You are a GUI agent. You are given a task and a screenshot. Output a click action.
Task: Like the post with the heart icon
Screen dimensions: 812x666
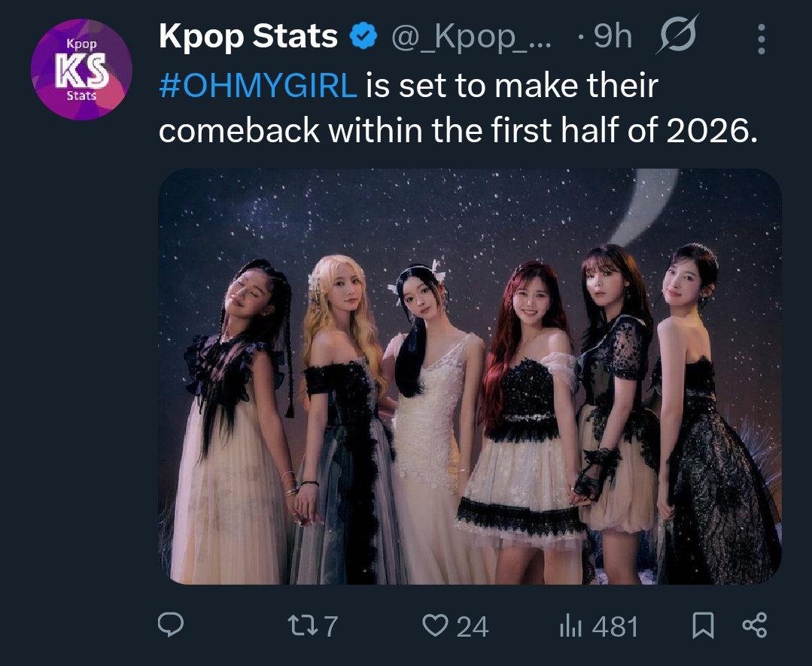coord(434,626)
